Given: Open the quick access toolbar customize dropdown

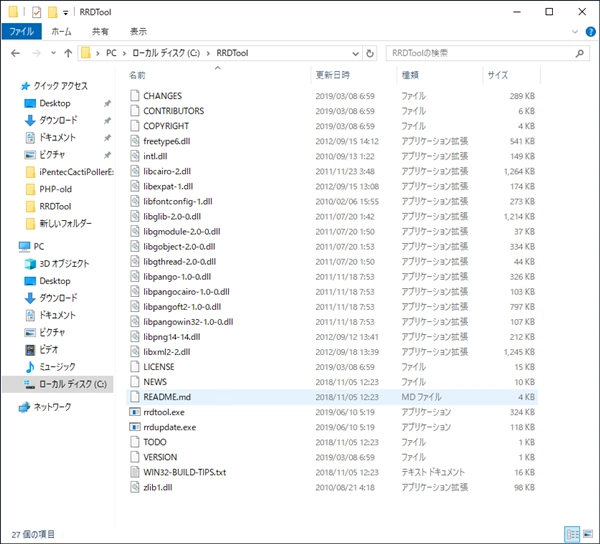Looking at the screenshot, I should tap(65, 13).
